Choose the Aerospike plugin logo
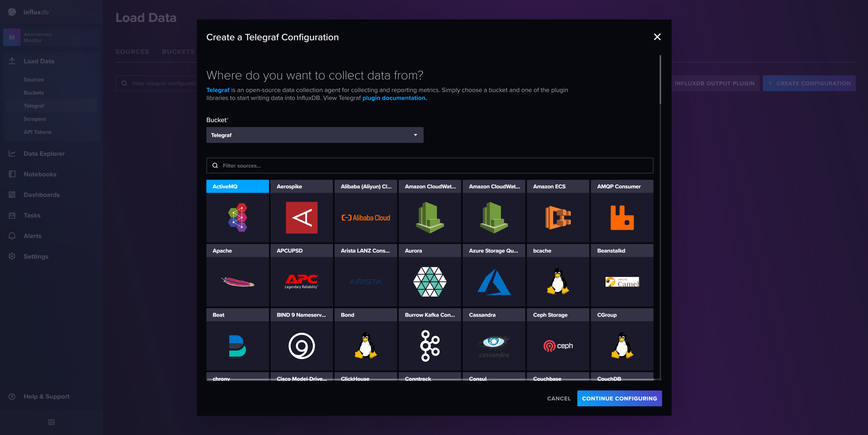 (x=301, y=217)
